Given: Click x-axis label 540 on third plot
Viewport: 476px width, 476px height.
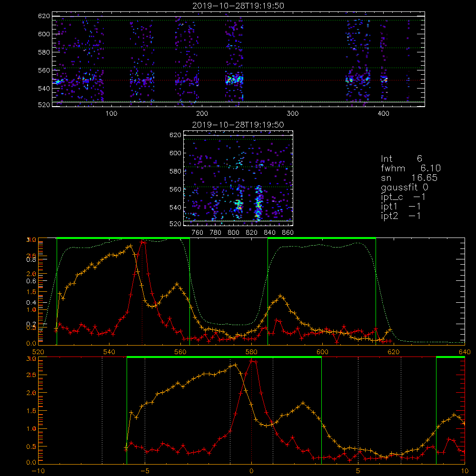Looking at the screenshot, I should coord(109,352).
